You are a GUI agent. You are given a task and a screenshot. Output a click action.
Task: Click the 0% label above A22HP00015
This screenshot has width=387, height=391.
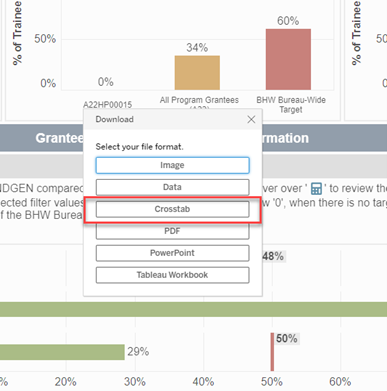106,82
